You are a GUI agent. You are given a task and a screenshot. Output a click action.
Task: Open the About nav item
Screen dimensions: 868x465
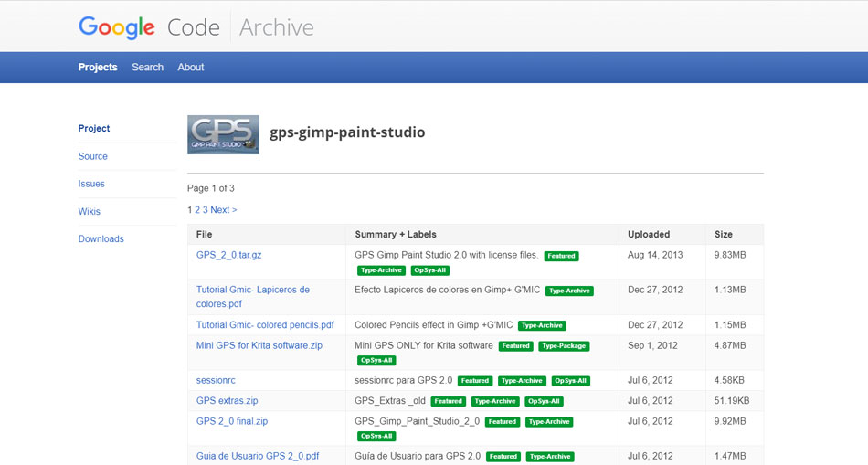[x=190, y=67]
